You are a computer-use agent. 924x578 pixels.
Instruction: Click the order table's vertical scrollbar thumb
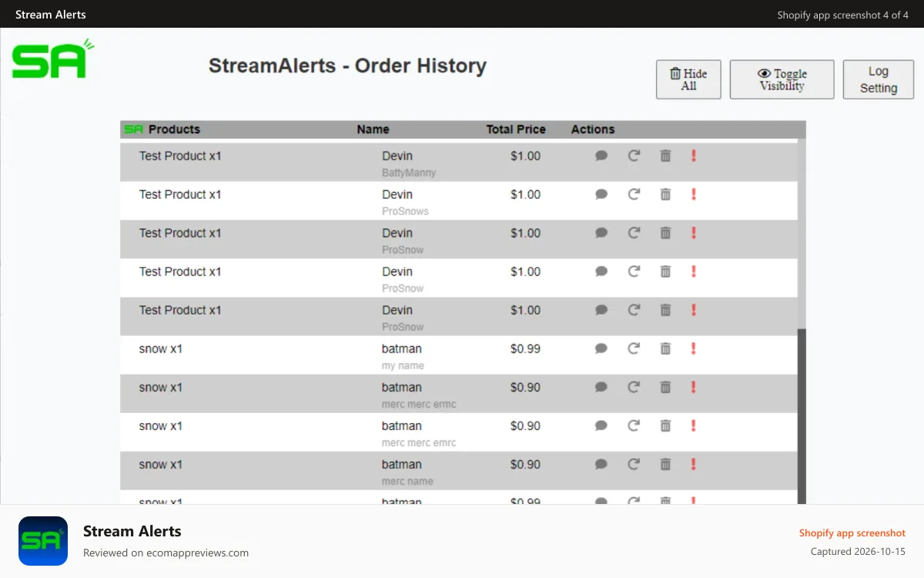[x=802, y=416]
